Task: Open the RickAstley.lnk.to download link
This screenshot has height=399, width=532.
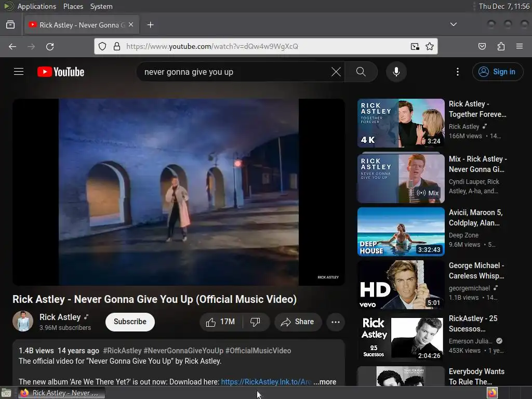Action: pos(265,382)
